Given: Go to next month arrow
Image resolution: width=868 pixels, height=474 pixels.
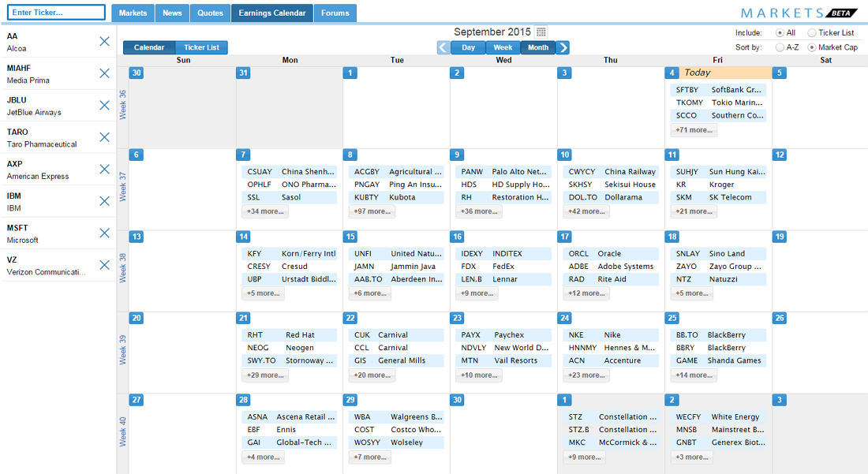Looking at the screenshot, I should [563, 47].
